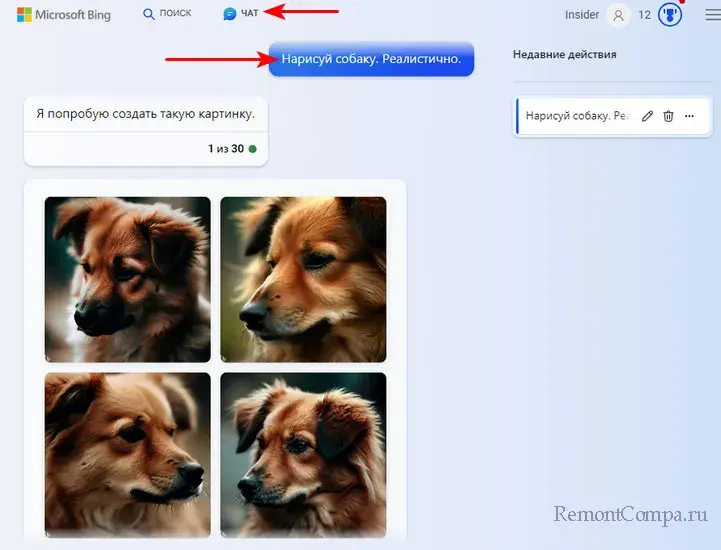Image resolution: width=721 pixels, height=550 pixels.
Task: Click the rewards points number 12
Action: 645,15
